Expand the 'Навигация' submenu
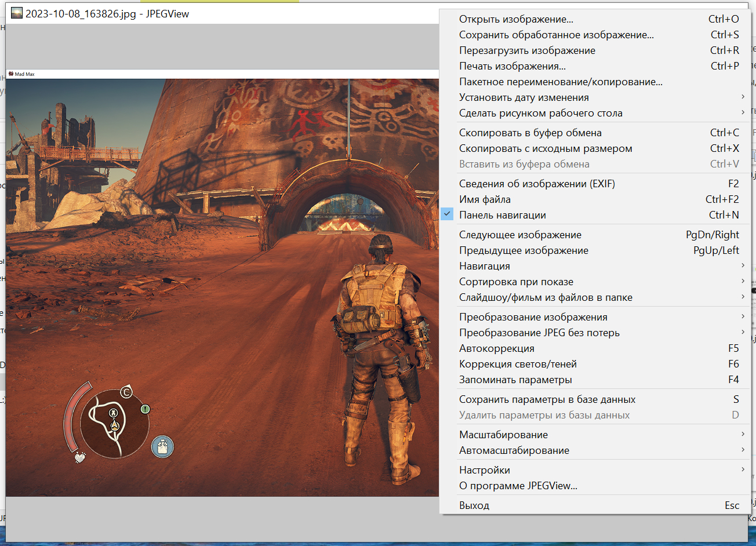This screenshot has height=546, width=756. [594, 266]
